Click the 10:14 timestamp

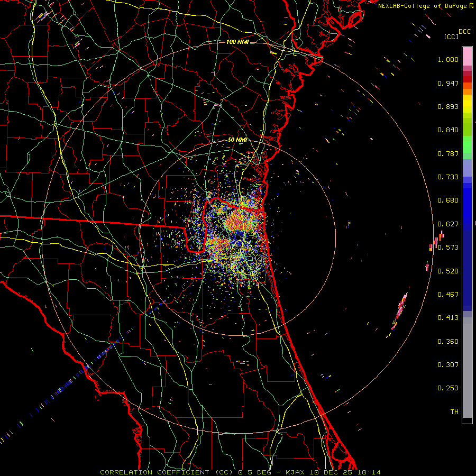coord(369,472)
